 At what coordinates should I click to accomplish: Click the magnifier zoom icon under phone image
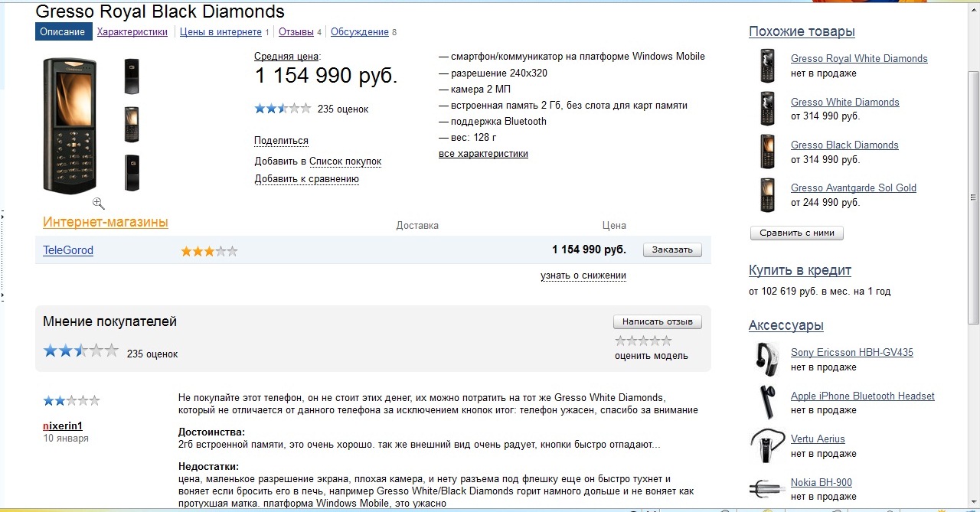pyautogui.click(x=99, y=203)
